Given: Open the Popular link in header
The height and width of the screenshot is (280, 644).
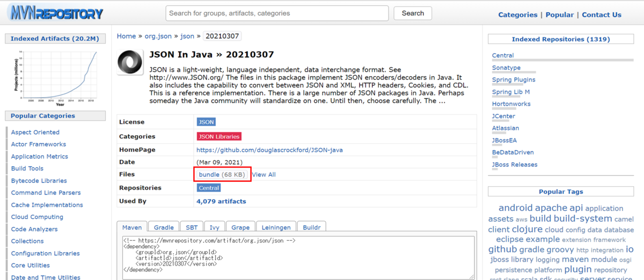Looking at the screenshot, I should click(560, 15).
